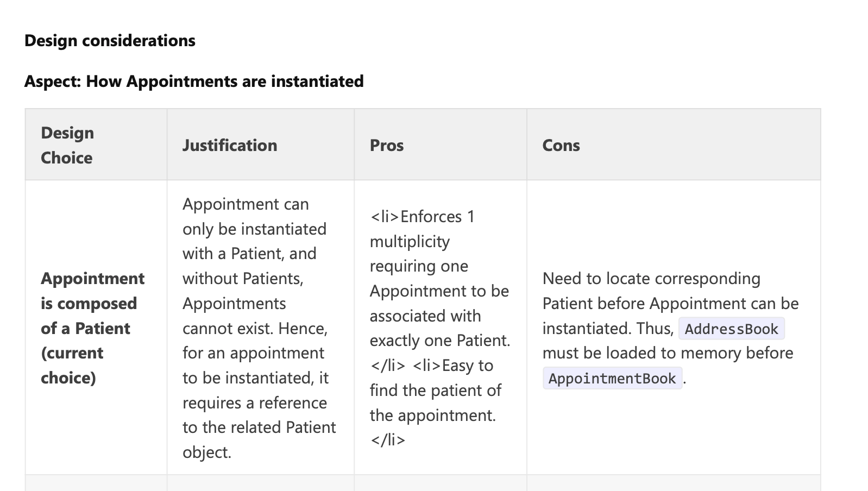
Task: Click the AddressBook code label
Action: [731, 329]
